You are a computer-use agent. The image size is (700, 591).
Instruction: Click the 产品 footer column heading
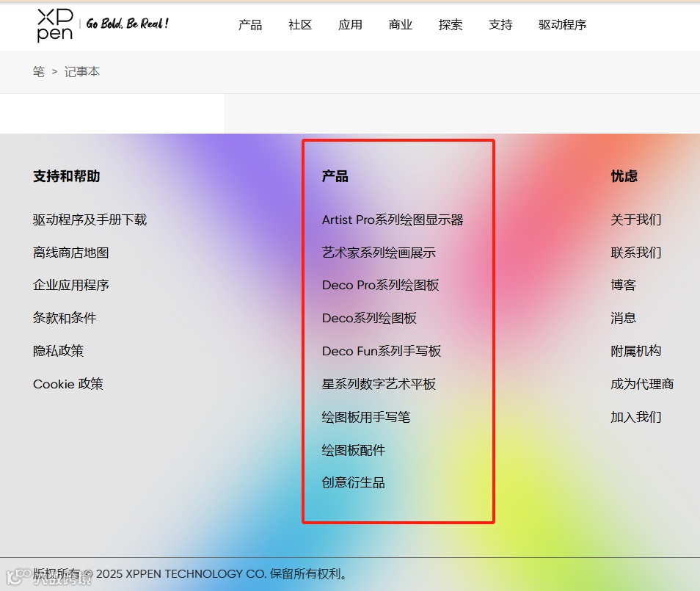click(x=335, y=176)
